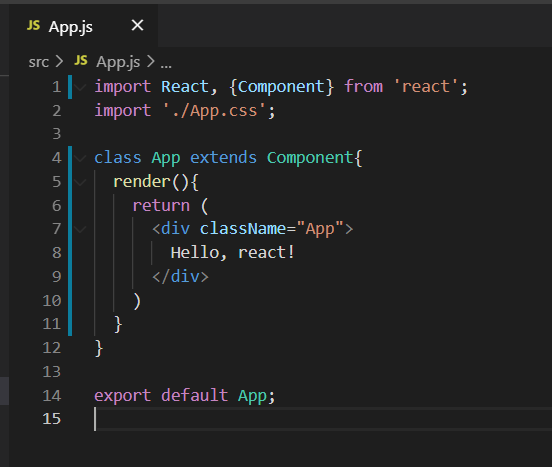Click line number 13 in the gutter
Image resolution: width=552 pixels, height=467 pixels.
coord(52,372)
